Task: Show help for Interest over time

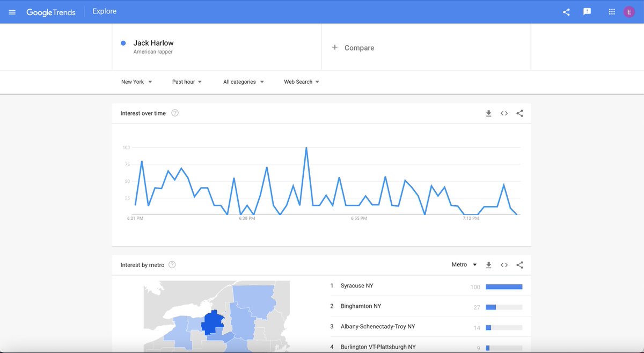Action: point(175,113)
